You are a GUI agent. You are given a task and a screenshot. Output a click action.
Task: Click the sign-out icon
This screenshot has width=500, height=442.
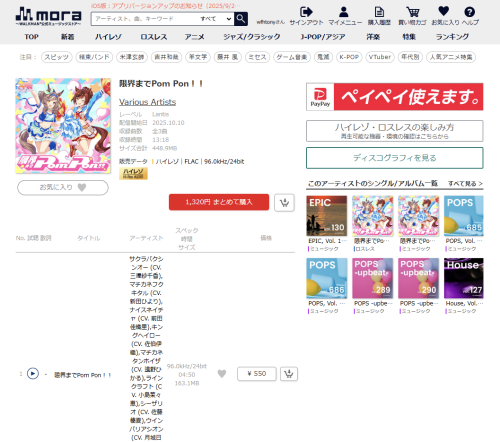pos(306,12)
